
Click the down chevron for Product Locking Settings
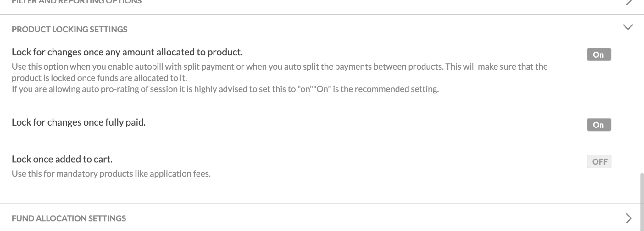(628, 28)
